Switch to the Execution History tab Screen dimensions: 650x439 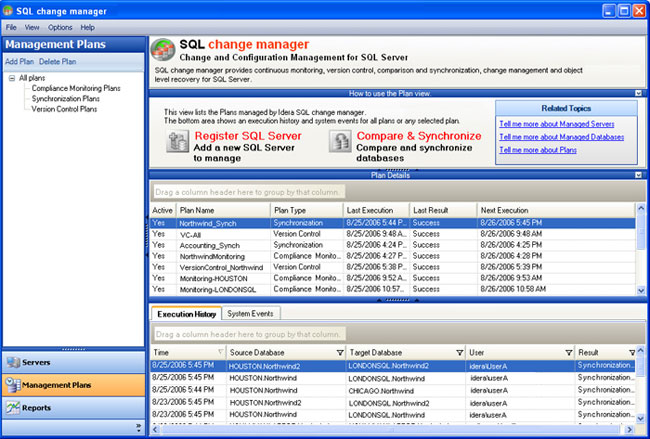187,314
